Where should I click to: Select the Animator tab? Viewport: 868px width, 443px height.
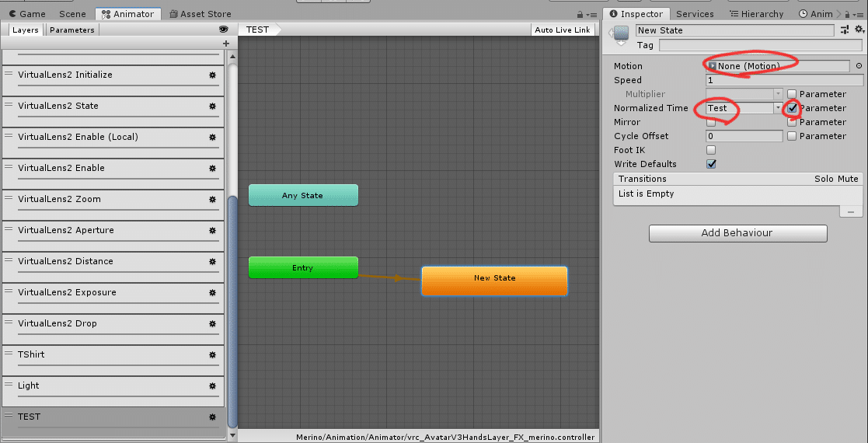point(128,14)
